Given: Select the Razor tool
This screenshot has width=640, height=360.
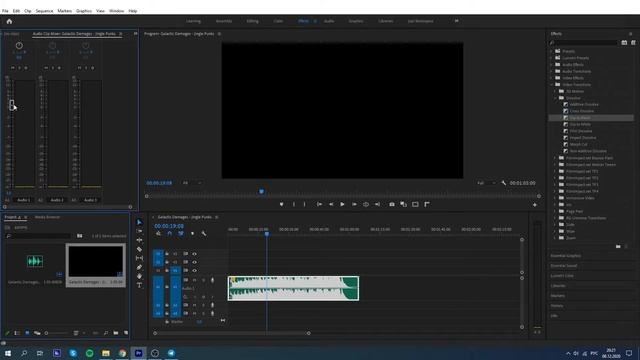Looking at the screenshot, I should [x=139, y=249].
